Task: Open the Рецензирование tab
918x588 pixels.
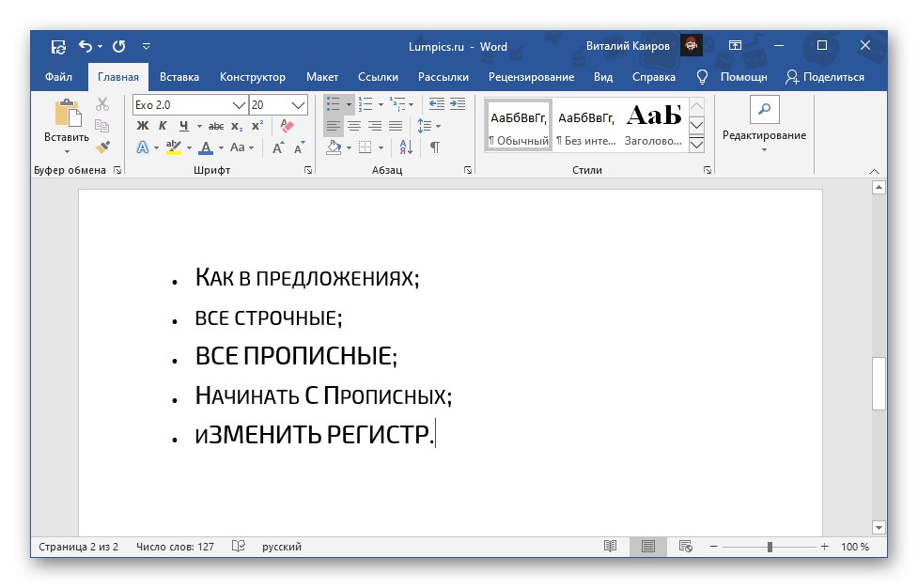Action: coord(530,77)
